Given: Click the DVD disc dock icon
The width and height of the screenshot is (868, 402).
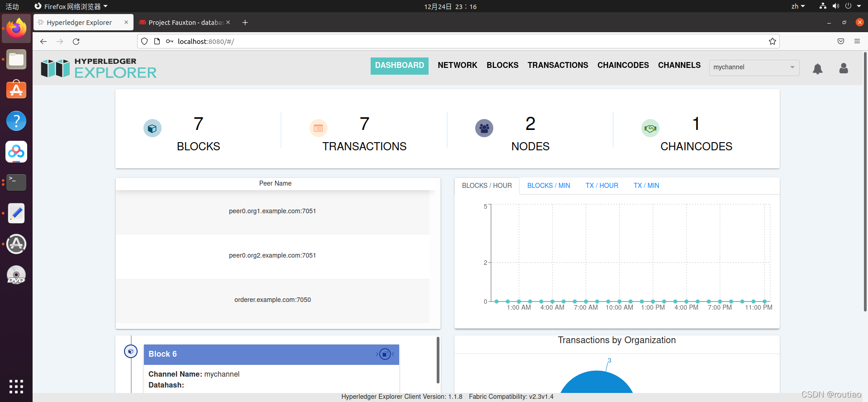Looking at the screenshot, I should (x=16, y=275).
